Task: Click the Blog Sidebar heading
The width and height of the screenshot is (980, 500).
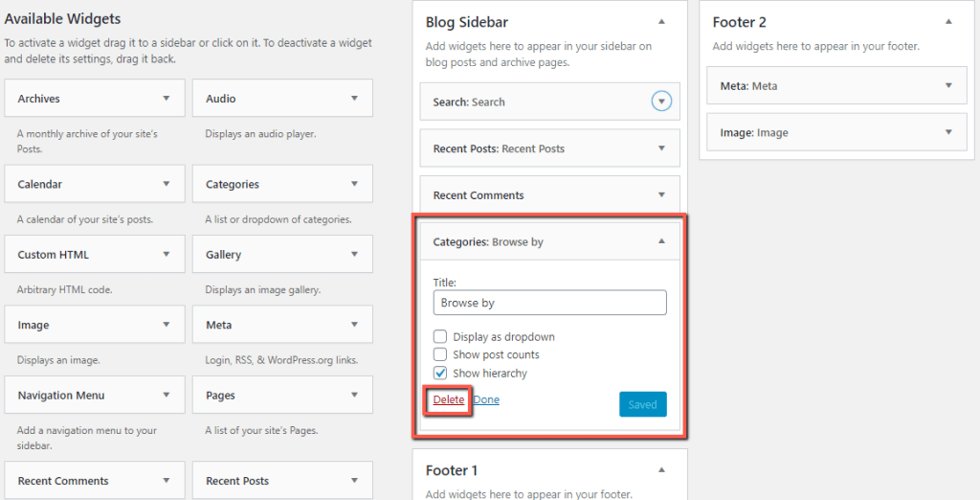Action: 467,22
